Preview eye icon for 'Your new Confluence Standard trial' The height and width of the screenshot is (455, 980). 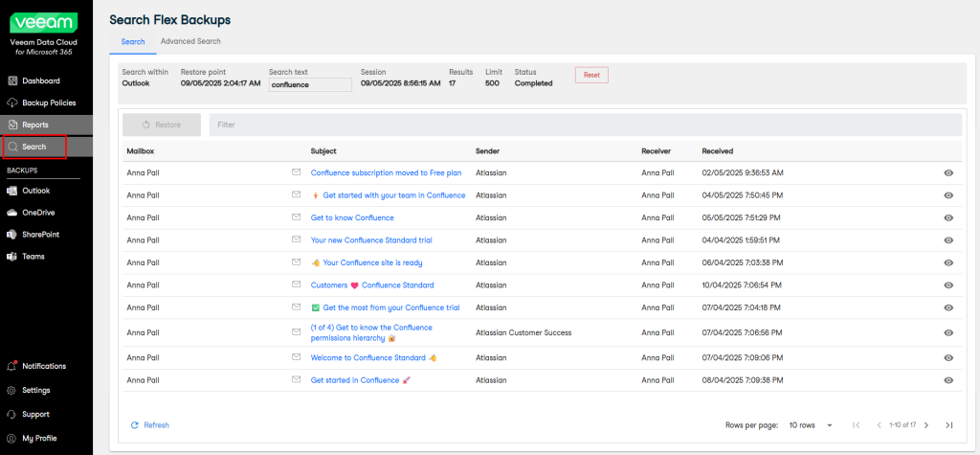tap(948, 240)
